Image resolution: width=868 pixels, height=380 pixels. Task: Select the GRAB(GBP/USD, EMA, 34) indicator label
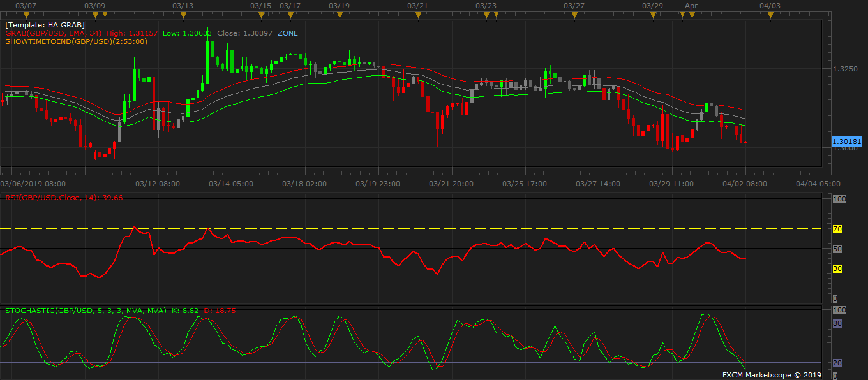click(54, 33)
